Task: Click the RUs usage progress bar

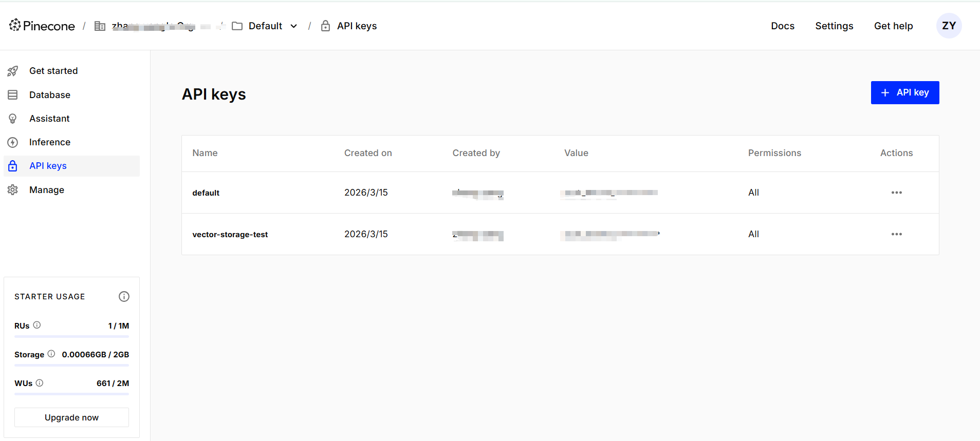Action: pos(71,337)
